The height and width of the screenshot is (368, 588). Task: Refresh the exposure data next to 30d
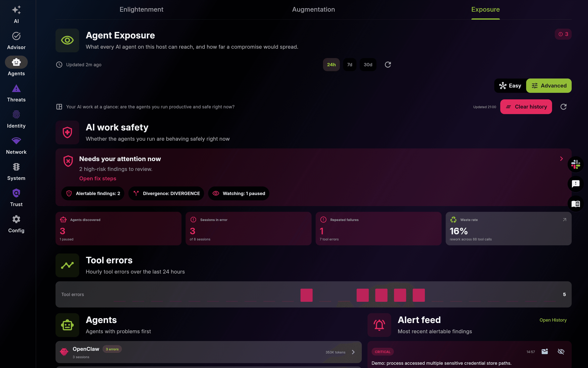[x=388, y=64]
